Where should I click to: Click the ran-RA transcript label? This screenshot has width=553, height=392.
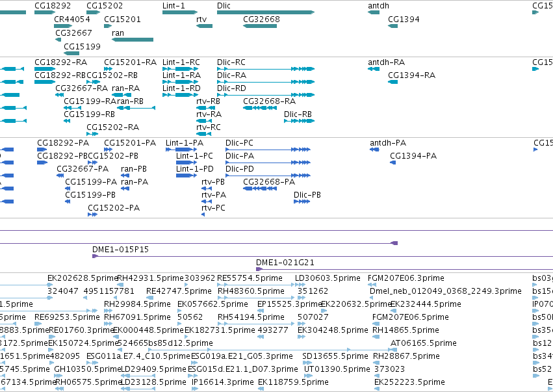126,88
